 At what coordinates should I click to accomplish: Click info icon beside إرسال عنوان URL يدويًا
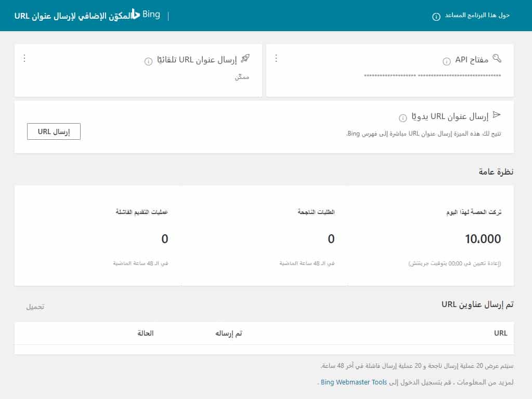pos(403,118)
